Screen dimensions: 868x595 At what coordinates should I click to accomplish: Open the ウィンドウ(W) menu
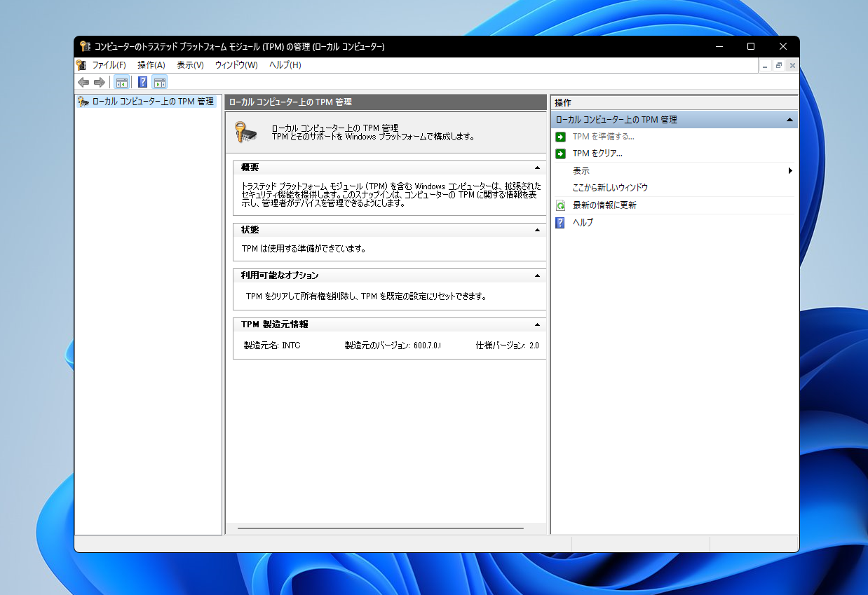click(236, 65)
